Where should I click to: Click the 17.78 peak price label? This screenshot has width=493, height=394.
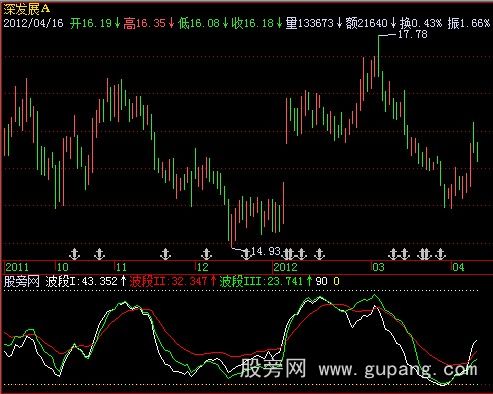tap(413, 34)
